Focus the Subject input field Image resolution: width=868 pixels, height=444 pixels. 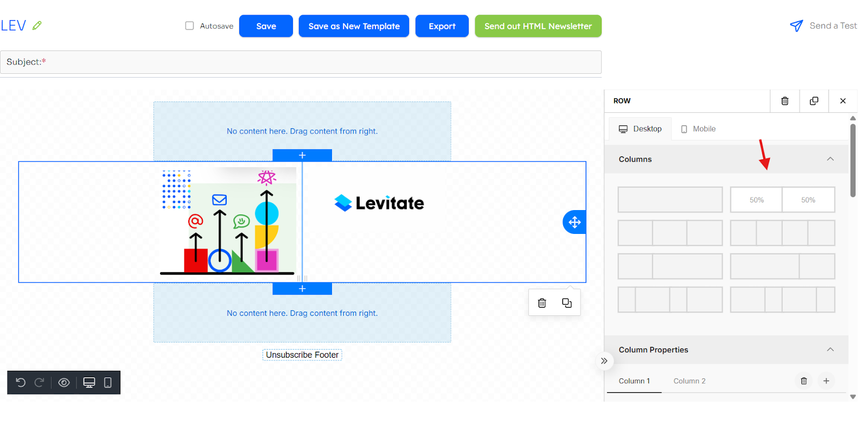(301, 62)
